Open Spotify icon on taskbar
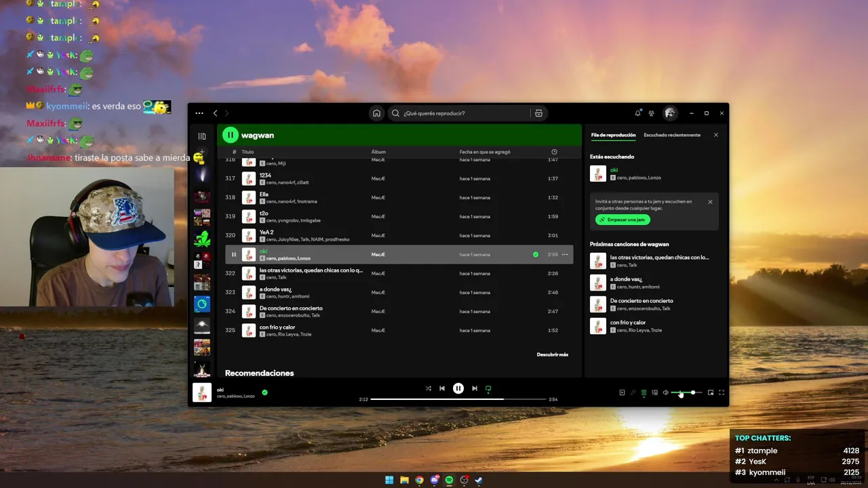 click(x=449, y=480)
